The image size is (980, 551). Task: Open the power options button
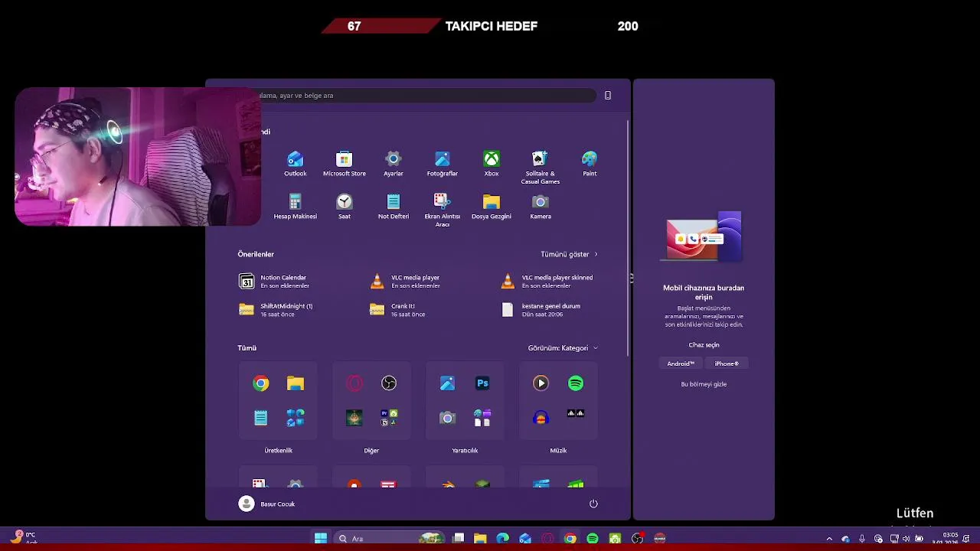coord(593,504)
